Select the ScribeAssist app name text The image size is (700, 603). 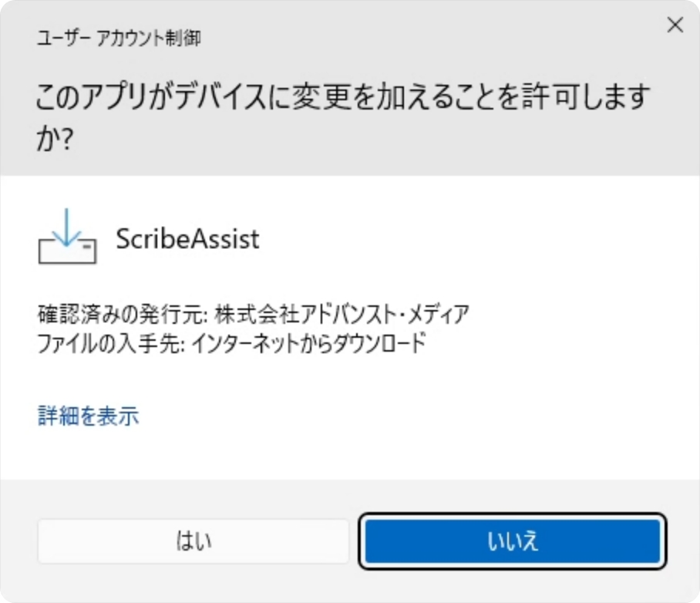[187, 238]
